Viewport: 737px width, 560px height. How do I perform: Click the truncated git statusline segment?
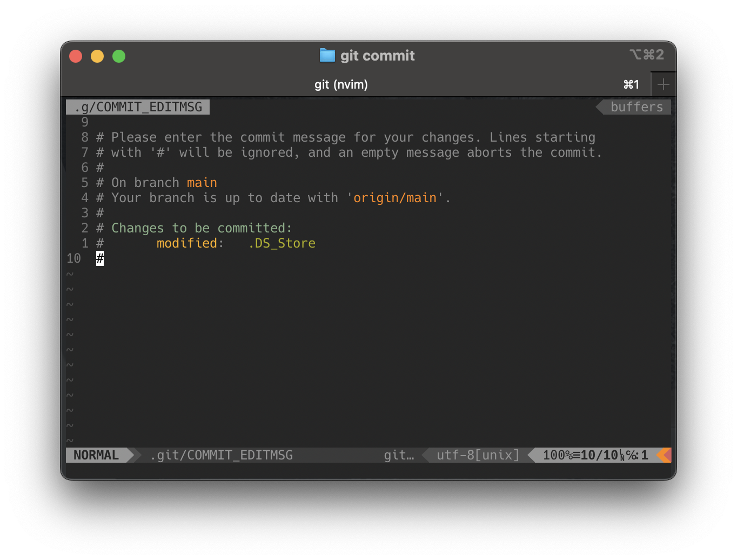[399, 455]
